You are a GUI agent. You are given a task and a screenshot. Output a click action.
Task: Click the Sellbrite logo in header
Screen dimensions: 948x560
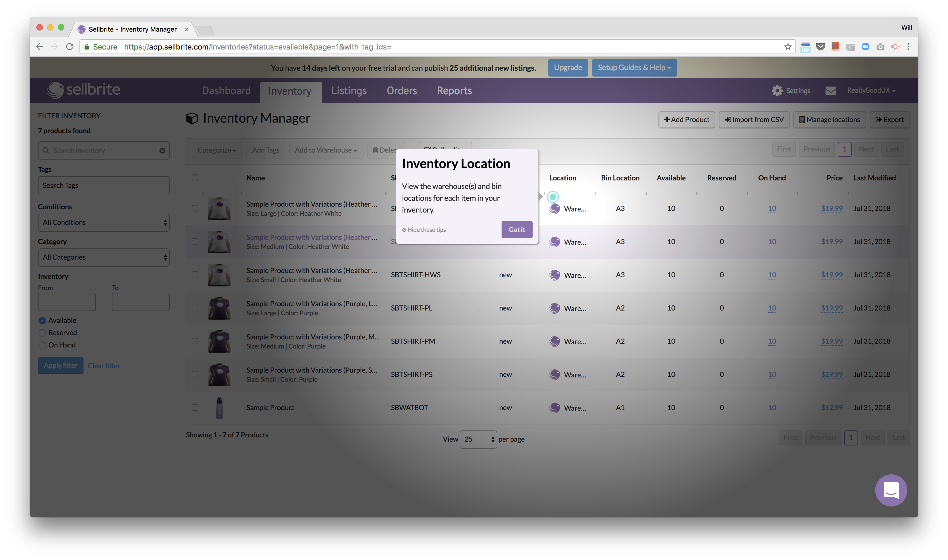coord(83,90)
